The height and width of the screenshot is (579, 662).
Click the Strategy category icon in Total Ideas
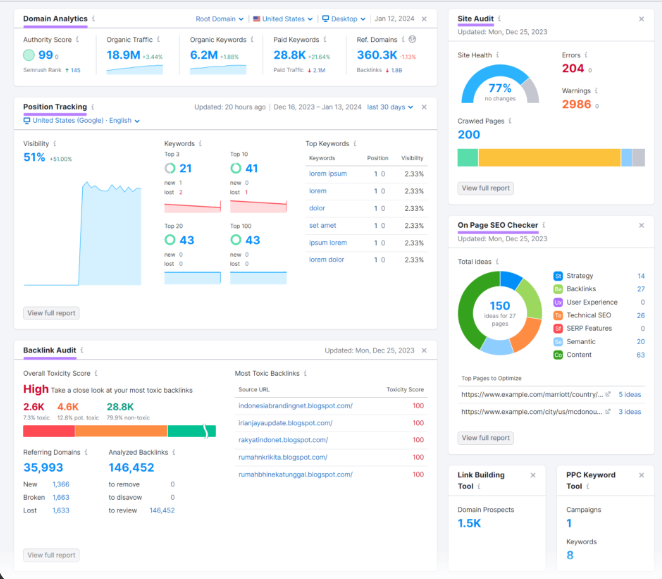coord(558,276)
